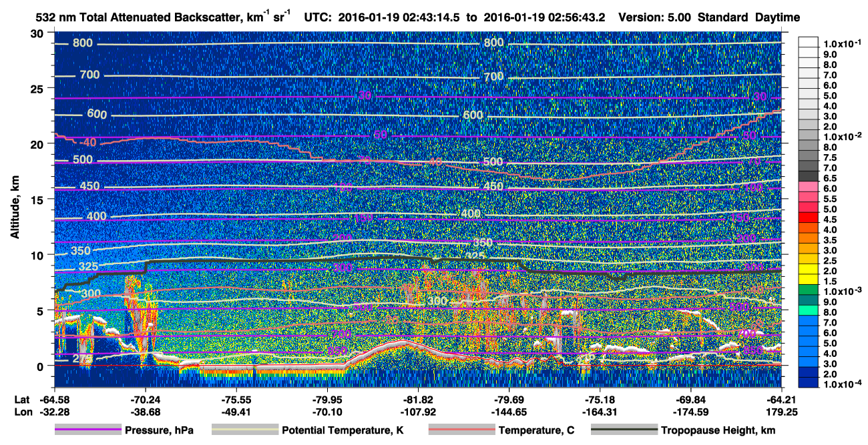Click the '4.5' colorbar label
Image resolution: width=868 pixels, height=445 pixels.
click(x=829, y=219)
